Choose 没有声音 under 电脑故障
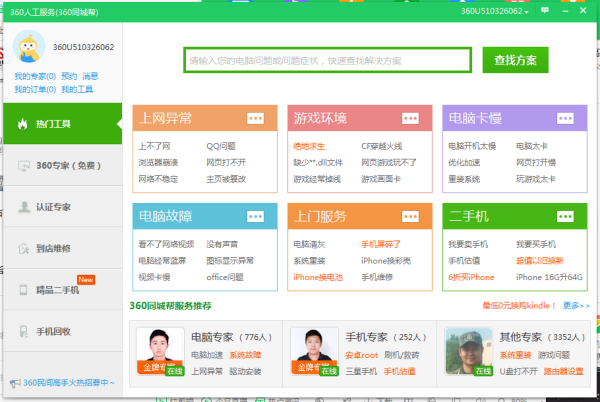The height and width of the screenshot is (402, 600). coord(222,244)
